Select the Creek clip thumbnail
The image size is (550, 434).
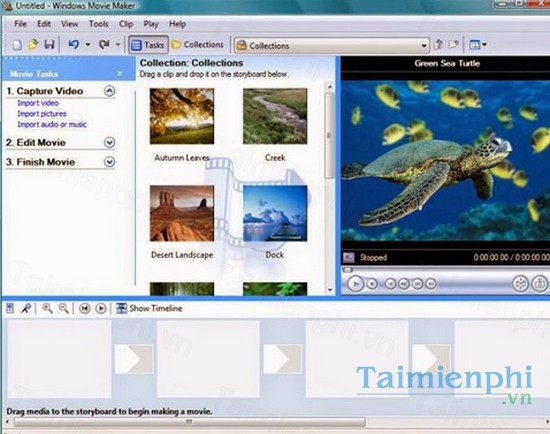coord(275,116)
